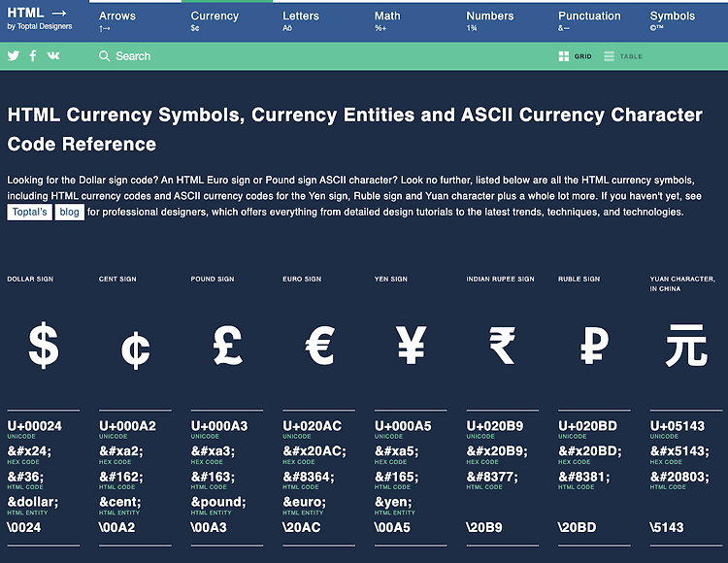The height and width of the screenshot is (563, 728).
Task: Click the HTML arrow logo
Action: point(37,13)
